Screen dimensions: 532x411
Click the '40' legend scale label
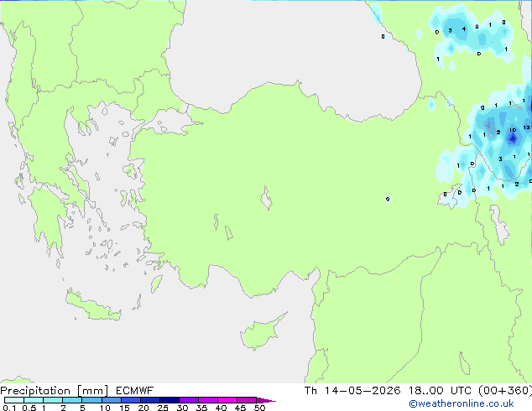(221, 408)
